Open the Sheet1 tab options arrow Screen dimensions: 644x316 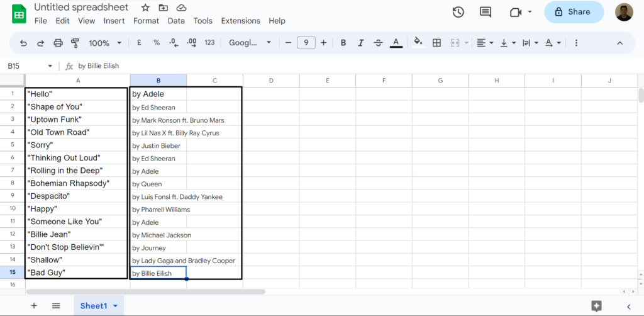coord(116,306)
